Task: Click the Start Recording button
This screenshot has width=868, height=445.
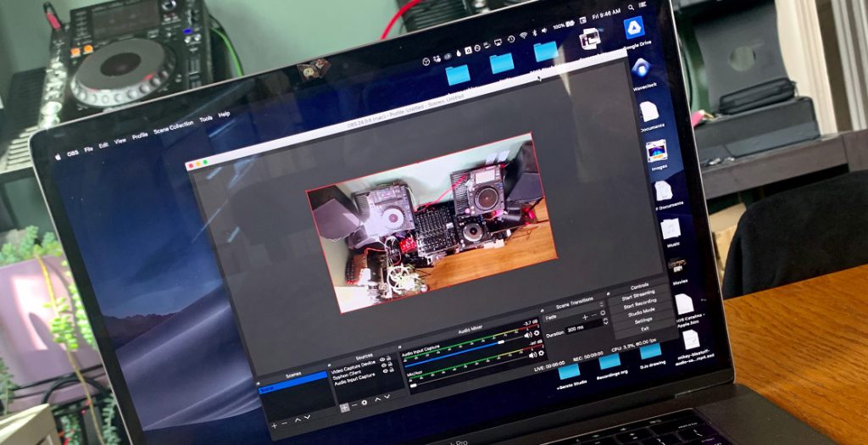Action: [640, 303]
